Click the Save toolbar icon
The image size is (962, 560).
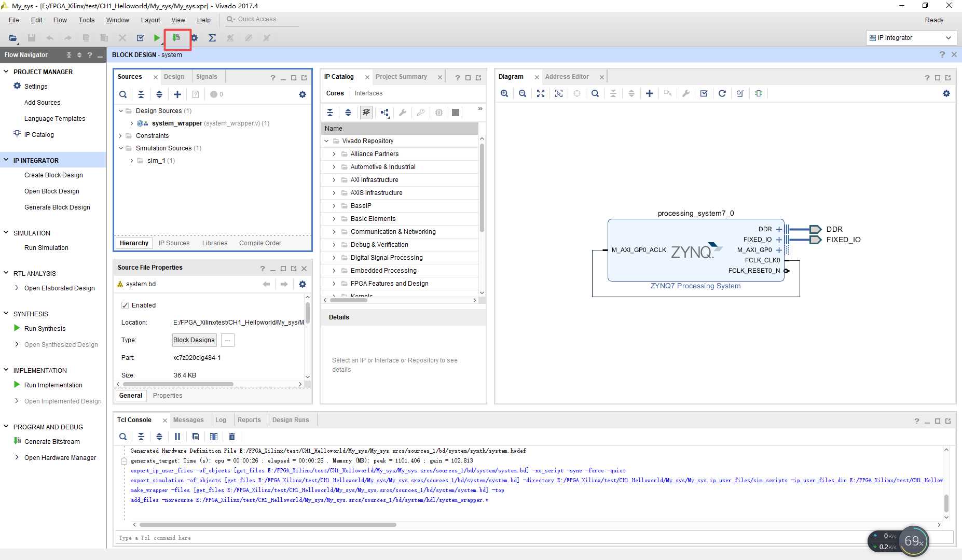(32, 38)
